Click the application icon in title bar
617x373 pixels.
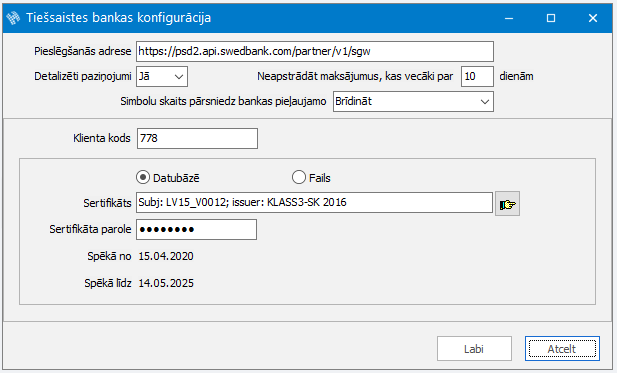click(13, 18)
